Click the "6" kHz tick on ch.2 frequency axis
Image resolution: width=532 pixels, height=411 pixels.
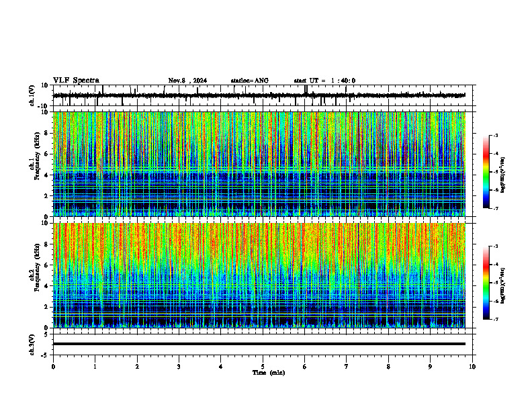(46, 265)
